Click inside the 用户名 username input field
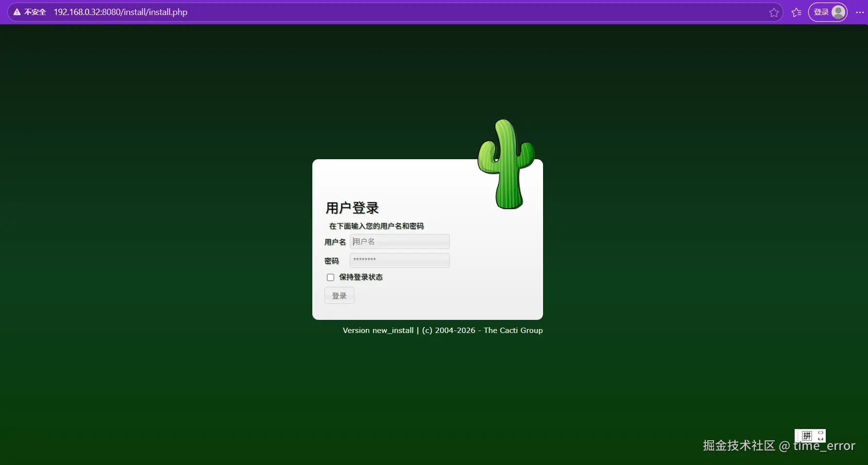This screenshot has width=868, height=465. point(399,241)
